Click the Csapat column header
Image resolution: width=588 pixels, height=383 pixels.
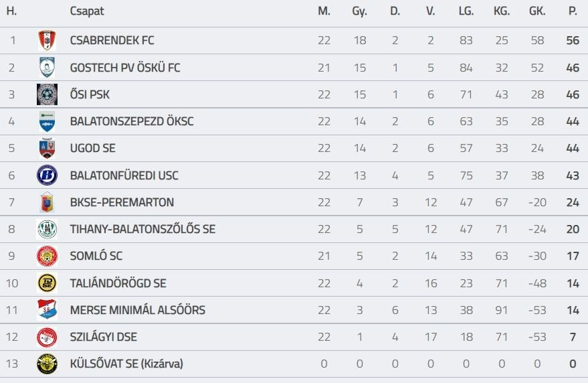tap(87, 11)
